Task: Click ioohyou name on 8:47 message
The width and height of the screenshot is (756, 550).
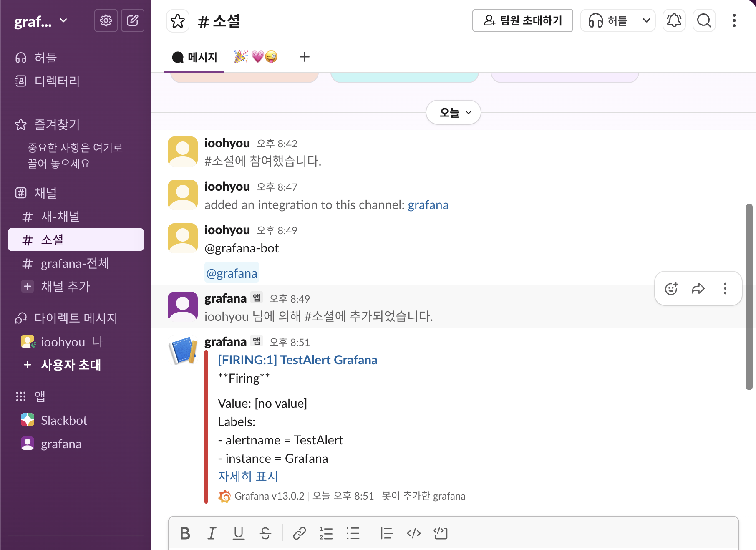Action: (x=227, y=187)
